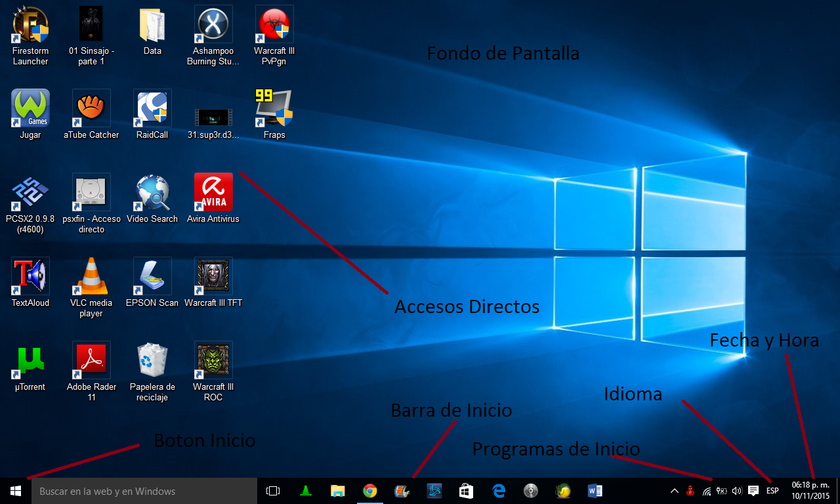Switch the ESP keyboard language
Viewport: 840px width, 504px height.
(x=772, y=490)
